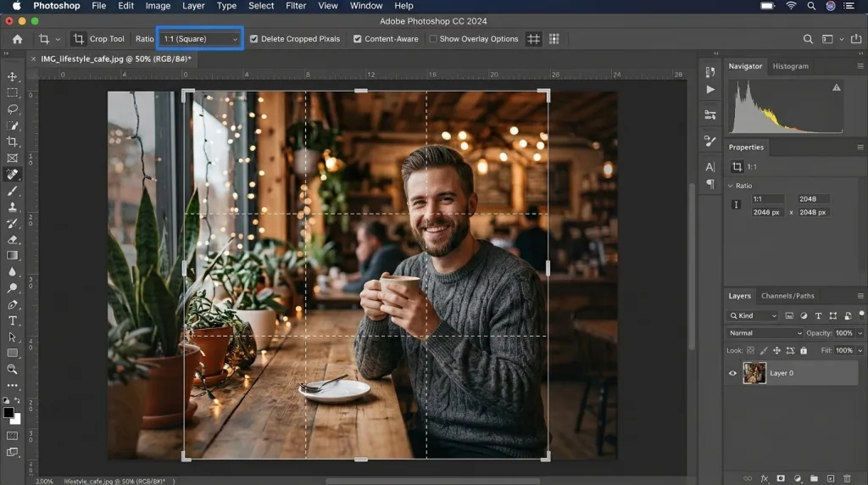Screen dimensions: 868x485
Task: Click the overlay grid icon in options bar
Action: (x=533, y=39)
